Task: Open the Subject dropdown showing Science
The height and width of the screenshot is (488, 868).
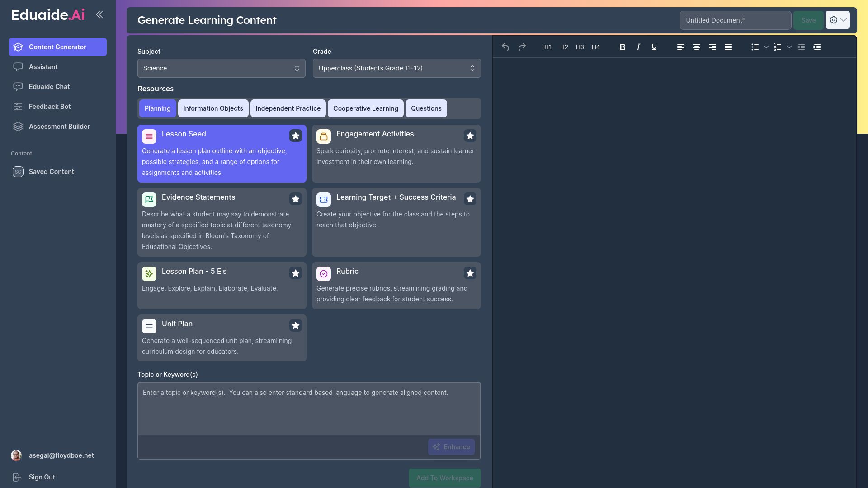Action: (x=221, y=68)
